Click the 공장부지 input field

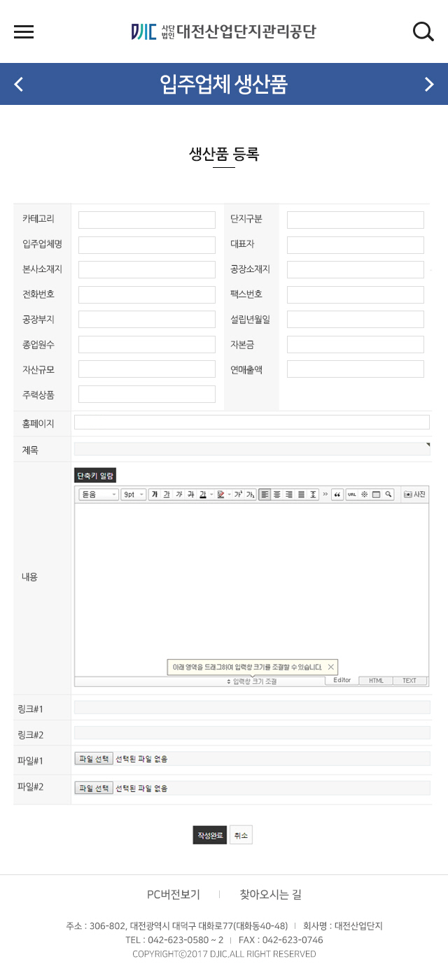[147, 320]
